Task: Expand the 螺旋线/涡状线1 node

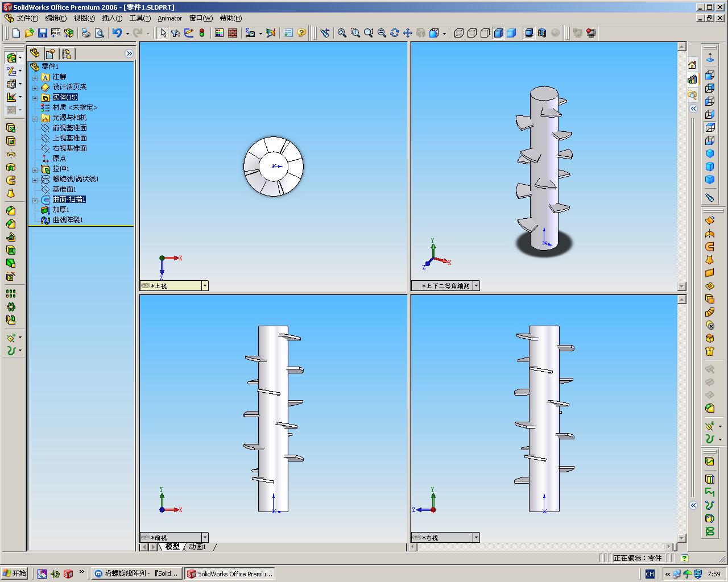Action: (35, 180)
